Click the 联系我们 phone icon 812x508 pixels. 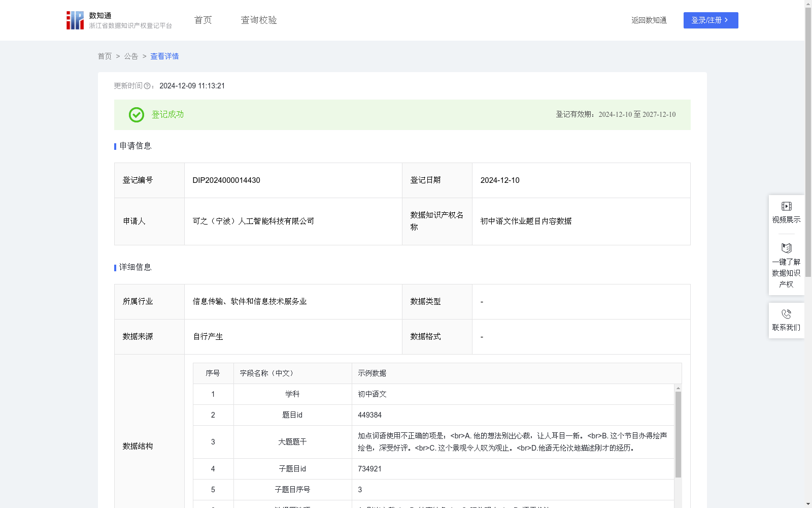coord(786,314)
